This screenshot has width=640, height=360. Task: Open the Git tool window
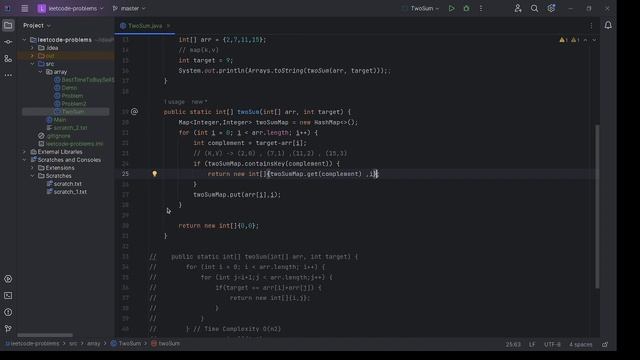[8, 329]
